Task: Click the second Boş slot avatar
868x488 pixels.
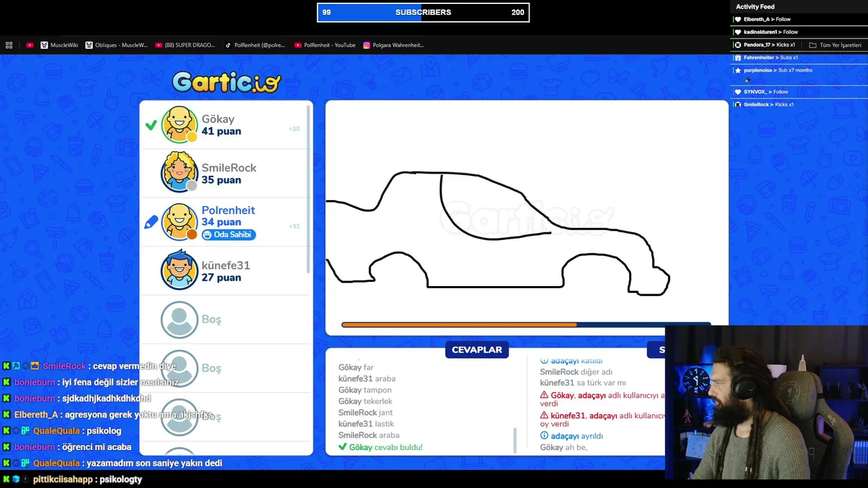Action: tap(179, 368)
